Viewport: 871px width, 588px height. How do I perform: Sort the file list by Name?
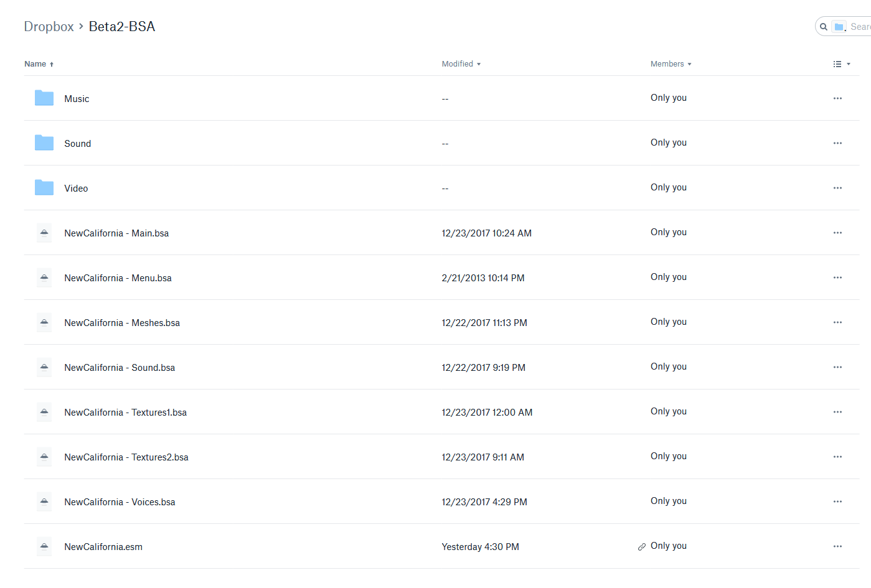pyautogui.click(x=39, y=64)
